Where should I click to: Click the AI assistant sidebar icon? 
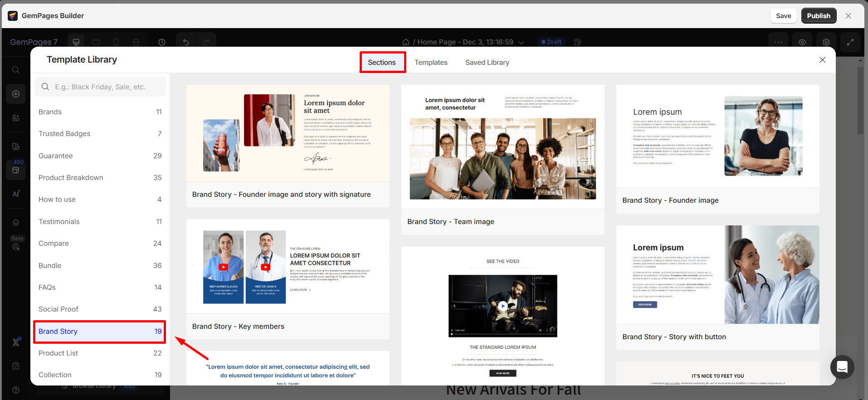(16, 194)
